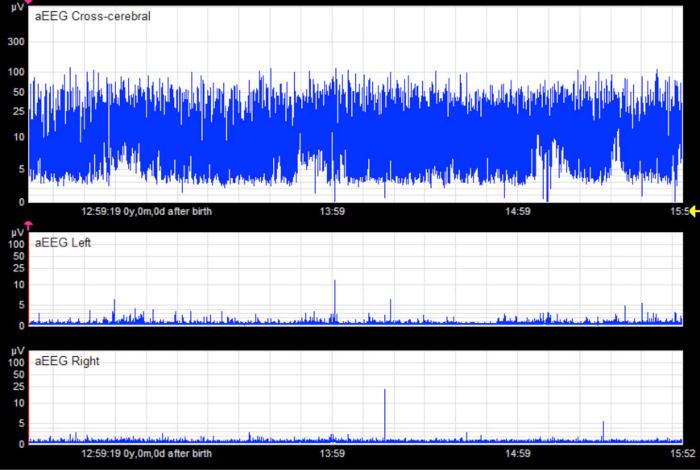The image size is (700, 470).
Task: Click the 13:59 mark on the upper time axis
Action: [332, 211]
